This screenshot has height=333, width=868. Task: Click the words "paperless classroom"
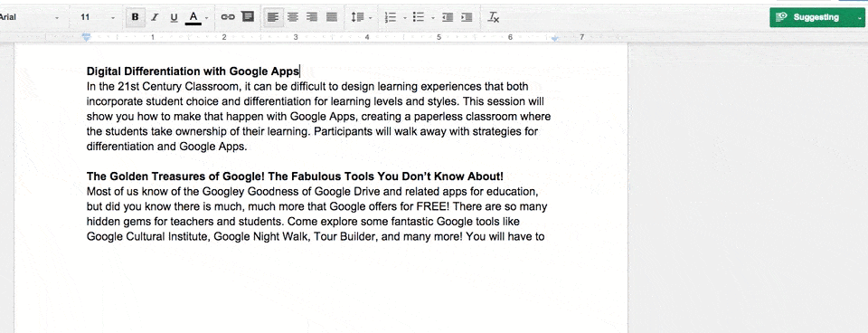[466, 117]
